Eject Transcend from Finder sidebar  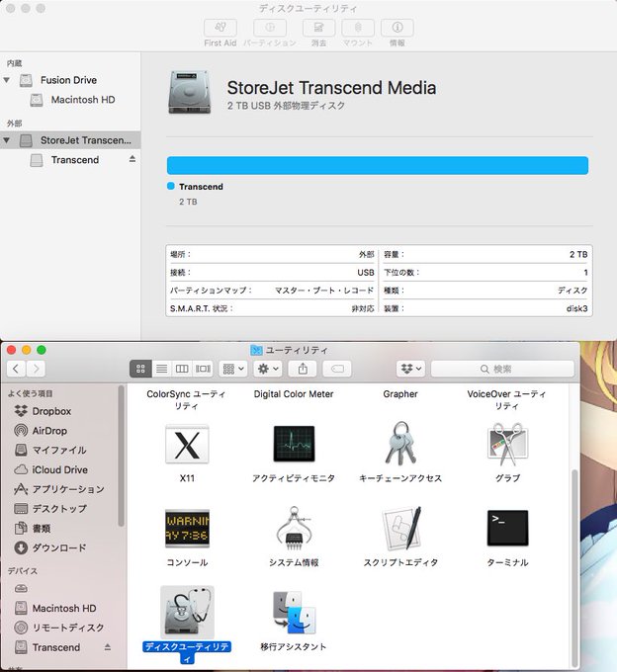(107, 647)
